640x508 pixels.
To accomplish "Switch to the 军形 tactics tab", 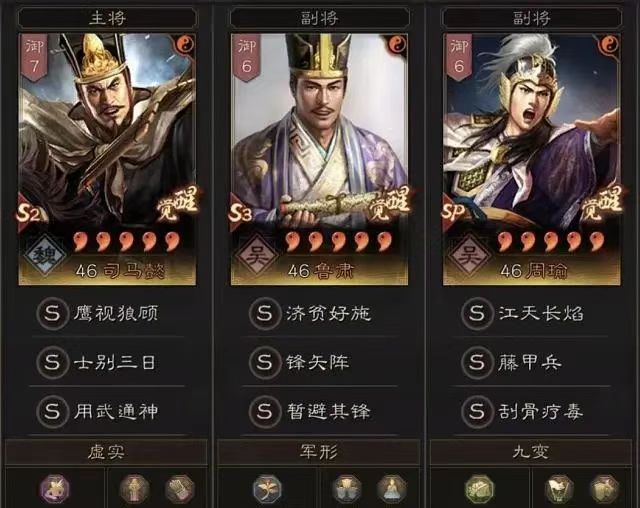I will coord(318,452).
